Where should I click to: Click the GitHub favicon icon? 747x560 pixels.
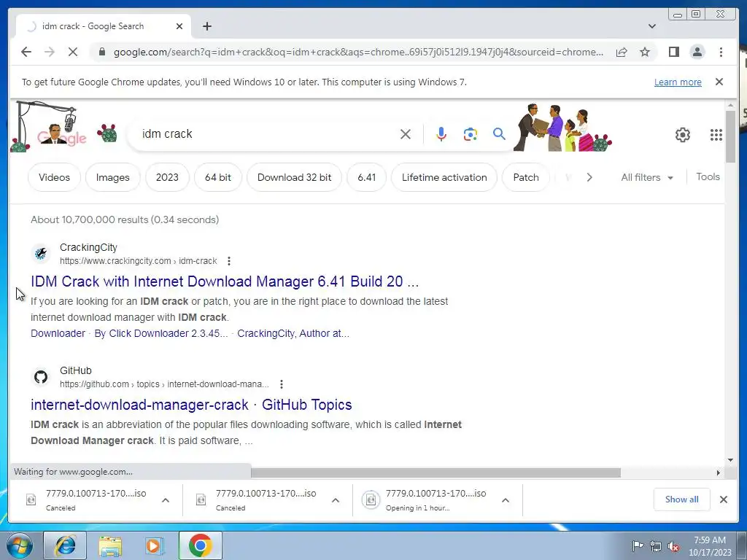pyautogui.click(x=41, y=377)
